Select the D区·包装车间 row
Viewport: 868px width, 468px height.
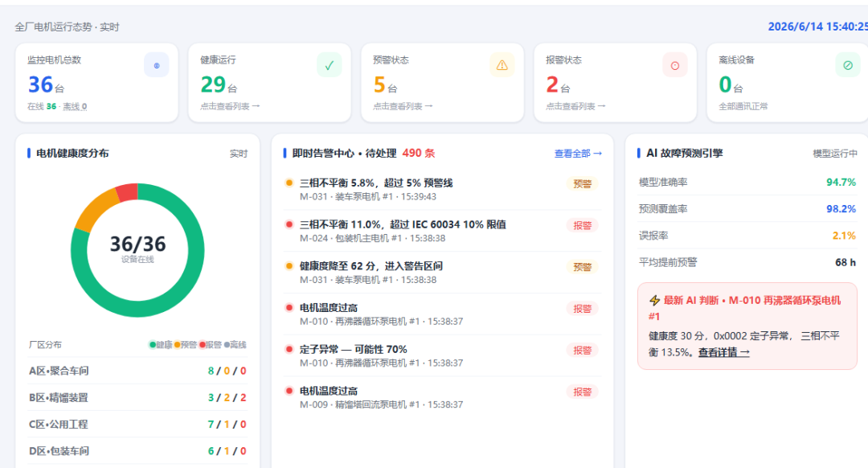[x=137, y=450]
